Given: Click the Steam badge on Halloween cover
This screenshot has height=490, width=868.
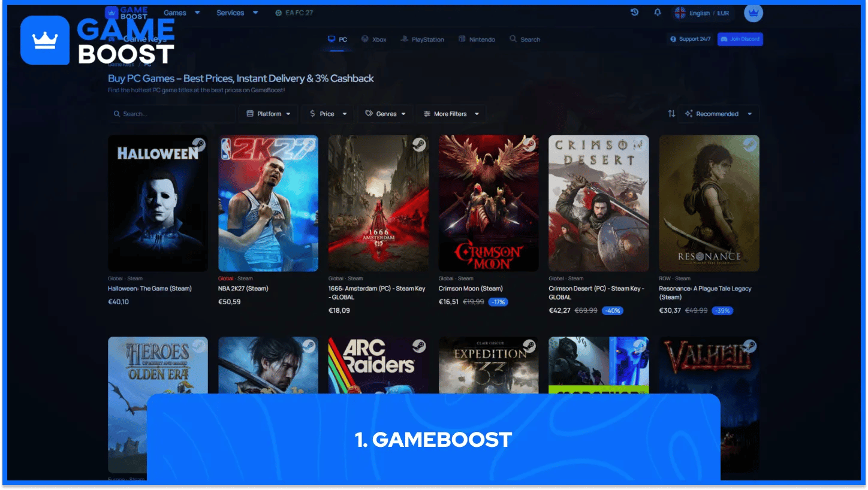Looking at the screenshot, I should 198,144.
